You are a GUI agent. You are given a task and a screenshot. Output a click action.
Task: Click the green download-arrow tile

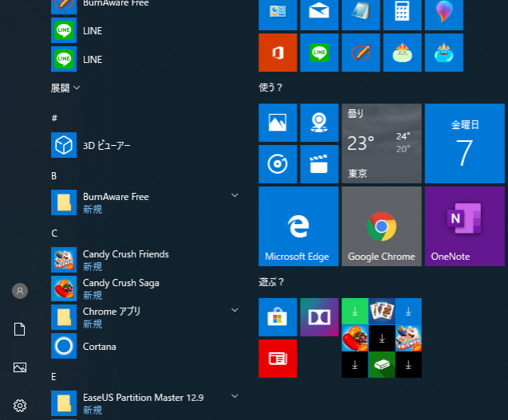(355, 311)
